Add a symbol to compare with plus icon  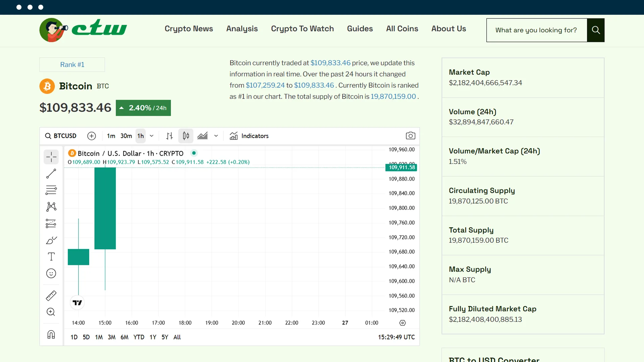[x=92, y=136]
